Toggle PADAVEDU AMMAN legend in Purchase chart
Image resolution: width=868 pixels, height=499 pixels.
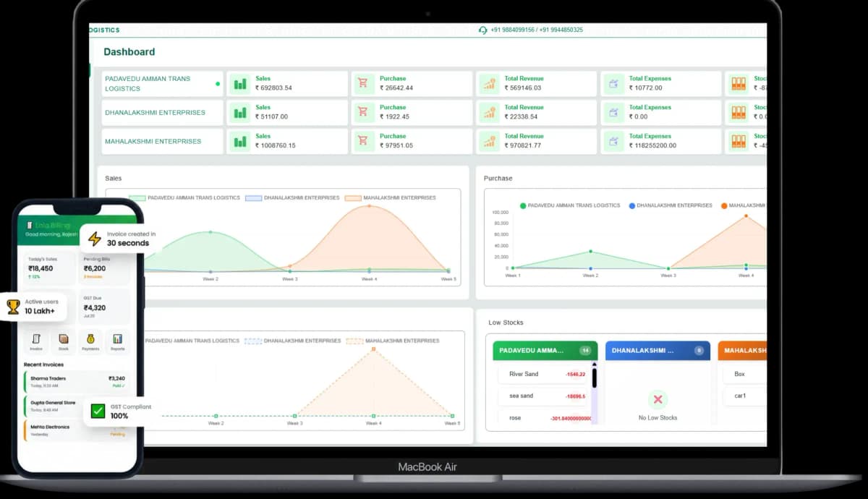pyautogui.click(x=570, y=205)
